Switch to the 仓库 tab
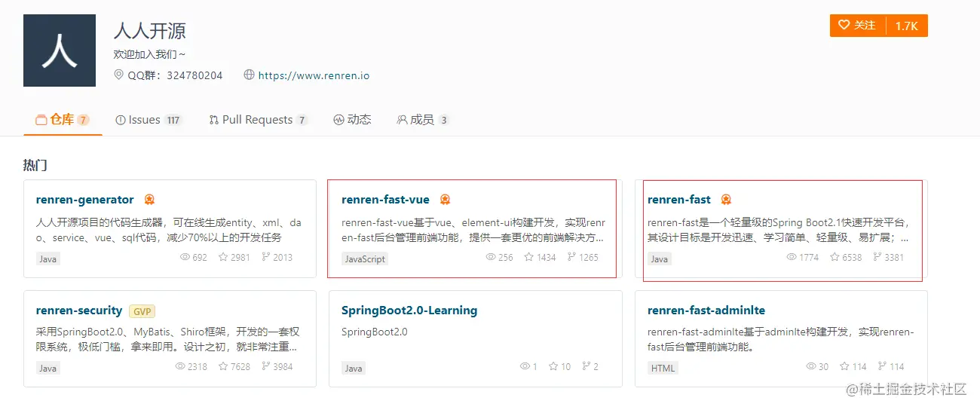This screenshot has height=410, width=980. tap(63, 119)
